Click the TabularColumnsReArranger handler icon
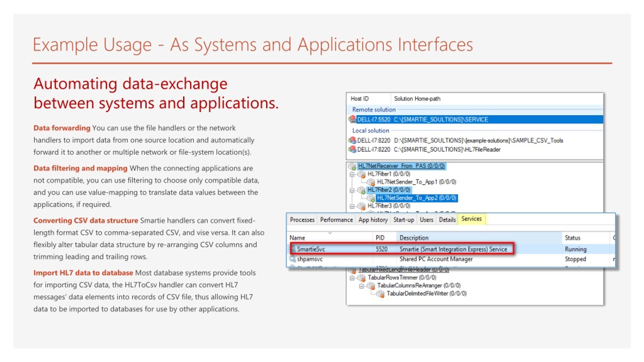This screenshot has width=644, height=362. [371, 286]
